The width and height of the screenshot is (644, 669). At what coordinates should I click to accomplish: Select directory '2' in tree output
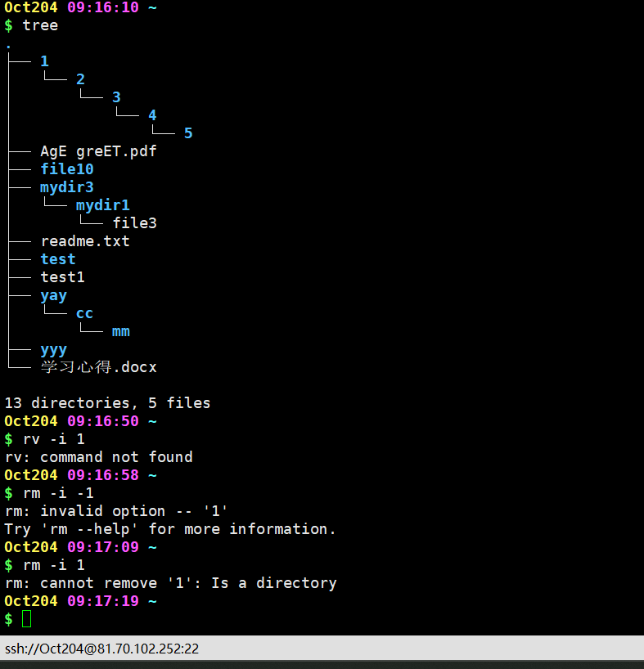point(80,79)
